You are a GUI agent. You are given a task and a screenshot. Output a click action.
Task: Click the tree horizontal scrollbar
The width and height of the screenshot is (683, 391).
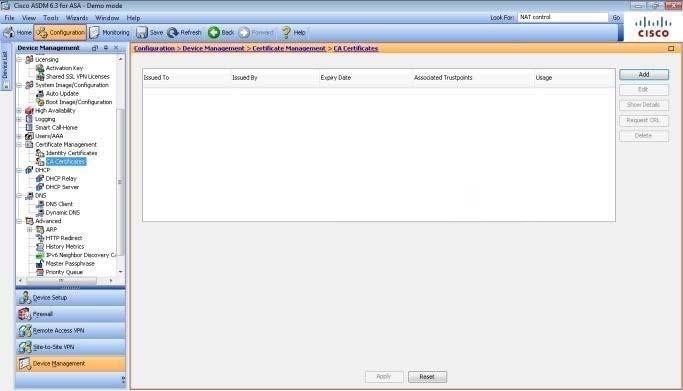pyautogui.click(x=61, y=281)
